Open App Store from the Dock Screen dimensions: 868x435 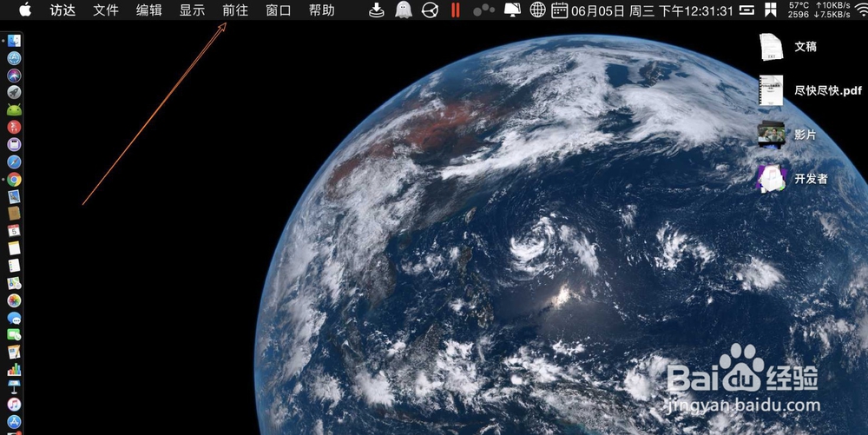[14, 422]
